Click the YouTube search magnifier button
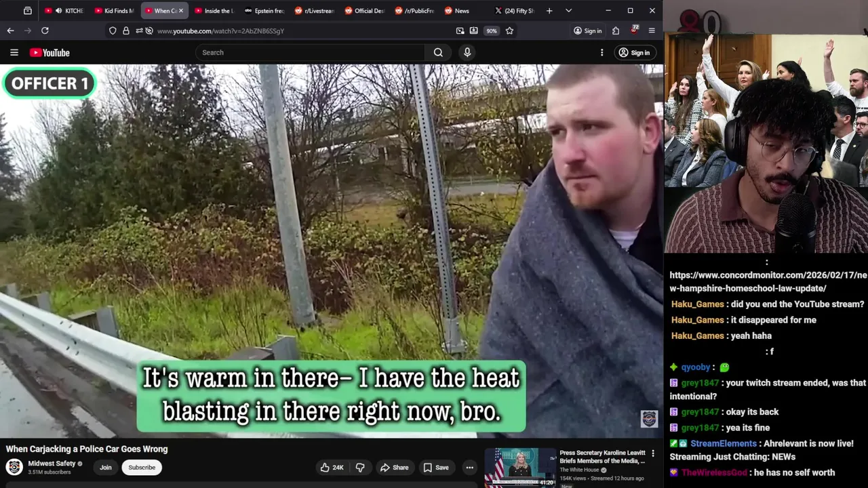This screenshot has height=488, width=868. (438, 52)
